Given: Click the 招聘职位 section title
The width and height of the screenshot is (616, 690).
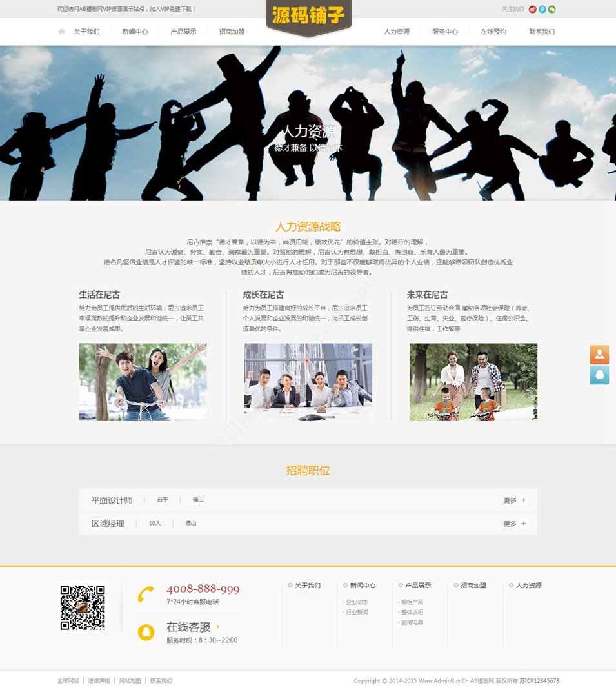Looking at the screenshot, I should (x=308, y=470).
